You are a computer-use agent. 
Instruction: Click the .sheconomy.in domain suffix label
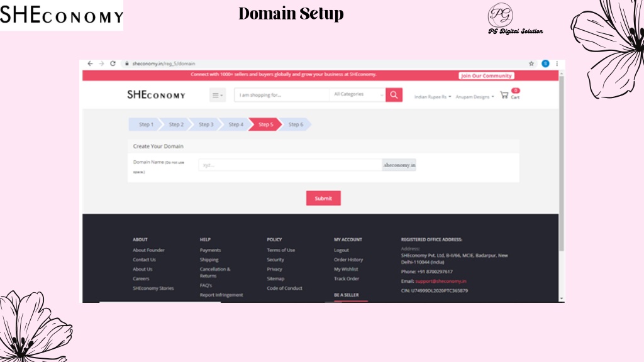(399, 165)
